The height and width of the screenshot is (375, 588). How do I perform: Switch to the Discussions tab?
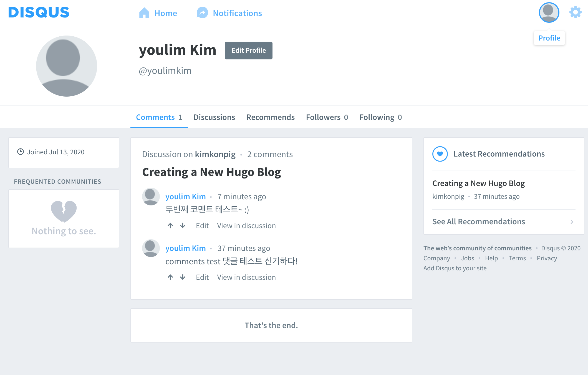(x=214, y=117)
